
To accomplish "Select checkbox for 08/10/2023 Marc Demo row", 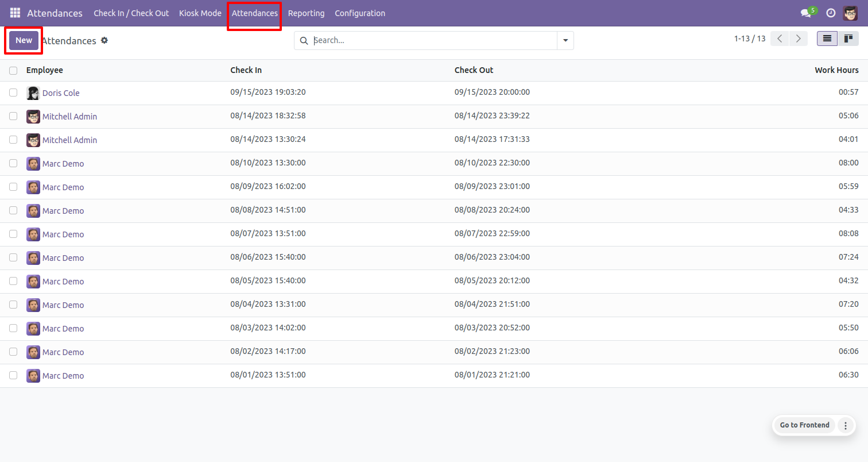I will (x=13, y=163).
